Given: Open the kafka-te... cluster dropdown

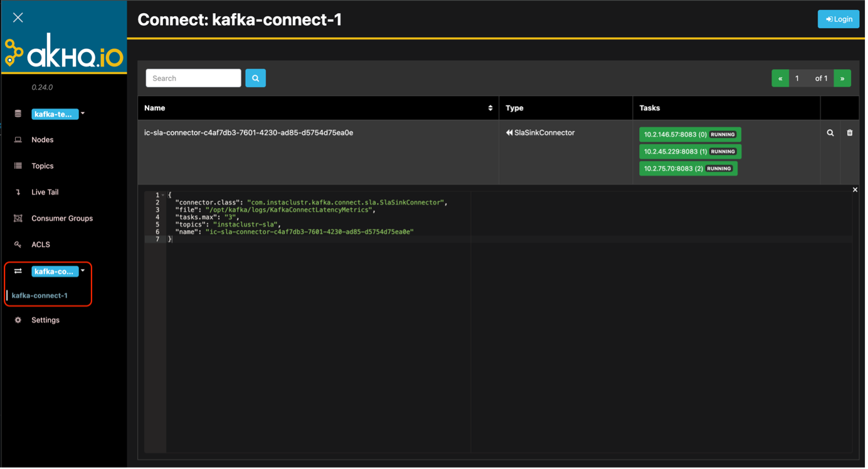Looking at the screenshot, I should point(55,114).
